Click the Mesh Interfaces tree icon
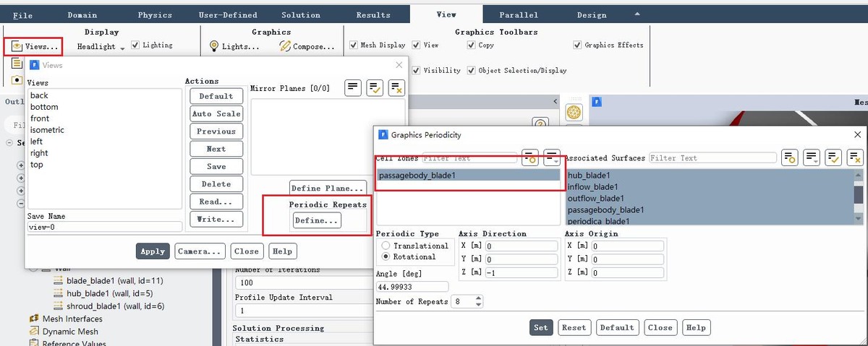868x346 pixels. click(x=34, y=319)
